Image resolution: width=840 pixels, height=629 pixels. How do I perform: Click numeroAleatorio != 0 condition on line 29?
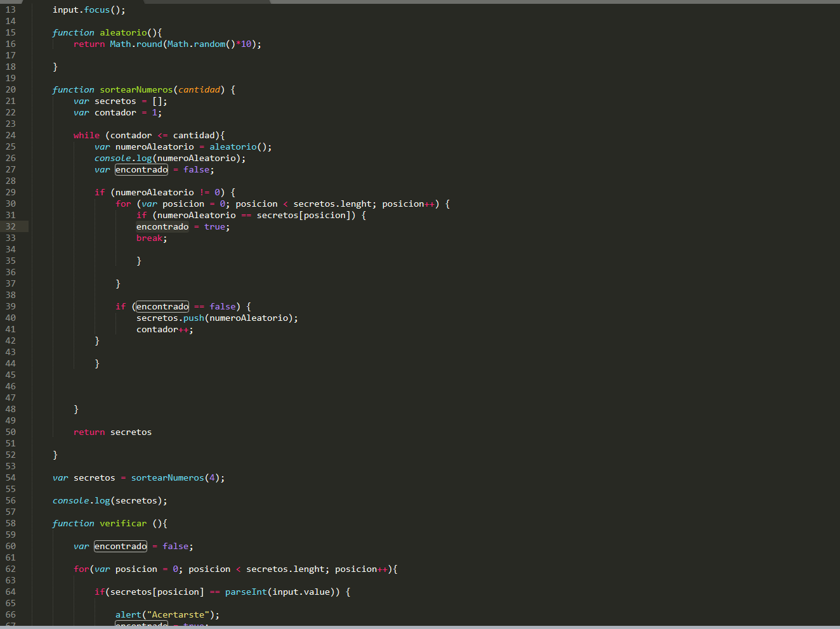pyautogui.click(x=167, y=192)
